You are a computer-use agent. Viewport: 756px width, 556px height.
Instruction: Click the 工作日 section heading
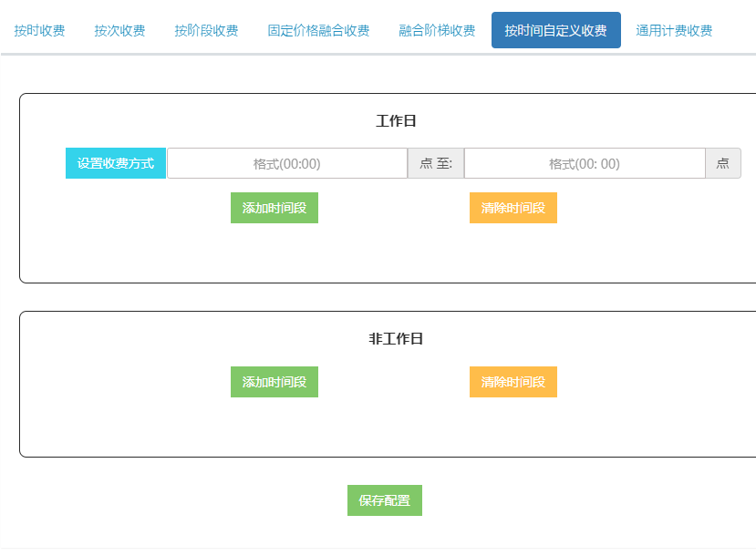click(396, 121)
